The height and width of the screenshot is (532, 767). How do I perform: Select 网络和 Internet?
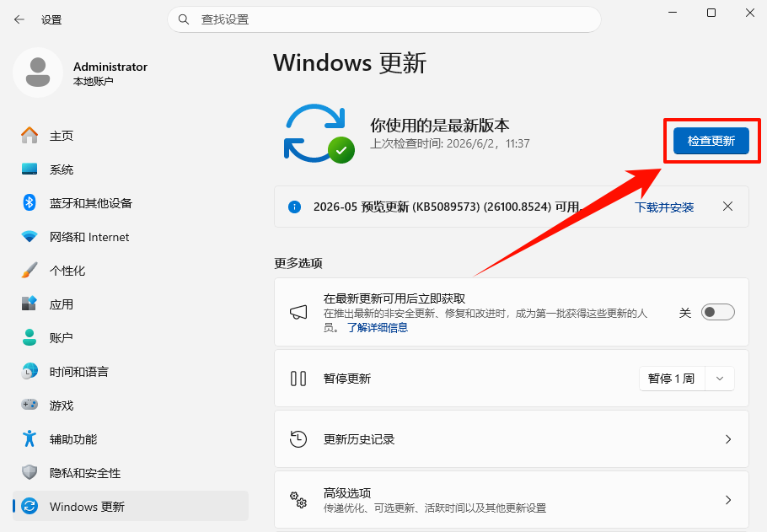point(131,236)
